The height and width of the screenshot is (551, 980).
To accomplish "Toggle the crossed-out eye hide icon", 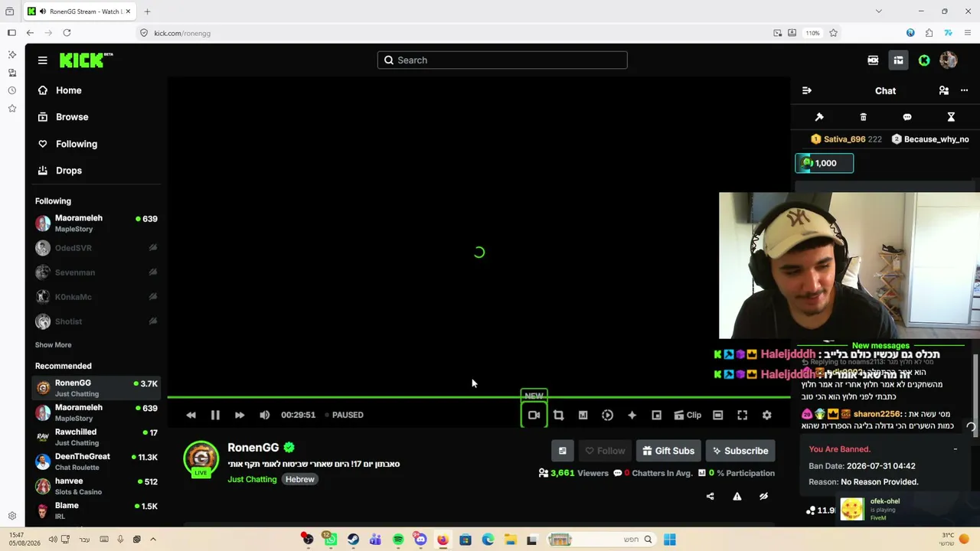I will coord(763,496).
